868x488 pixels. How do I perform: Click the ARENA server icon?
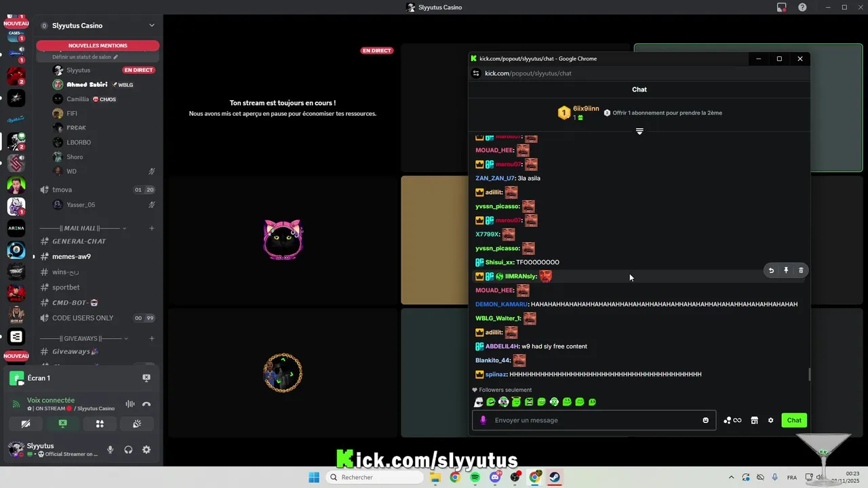click(16, 228)
